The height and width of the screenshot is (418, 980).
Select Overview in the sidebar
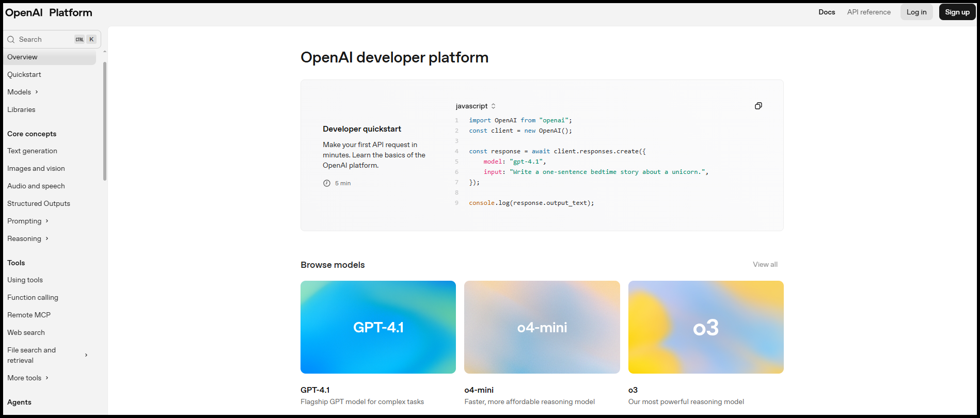point(50,57)
